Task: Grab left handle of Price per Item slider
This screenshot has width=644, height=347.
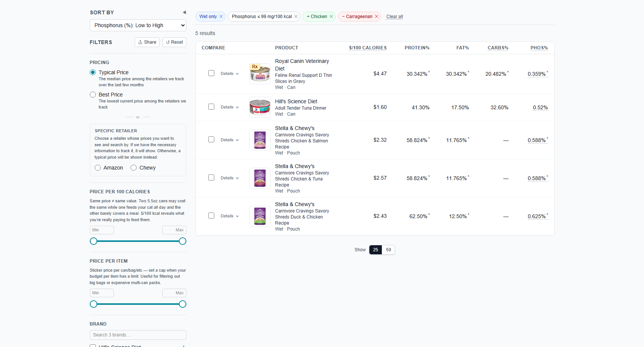Action: coord(94,304)
